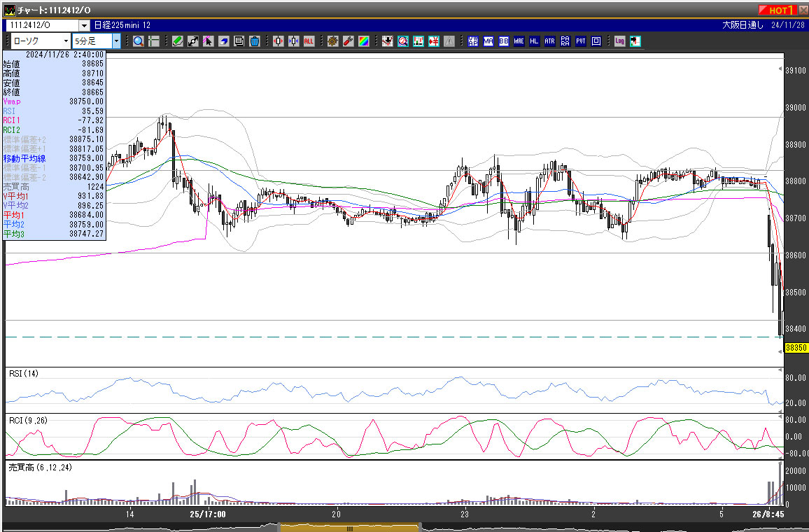The image size is (809, 532).
Task: Click the yen arrow order icon
Action: tap(434, 41)
